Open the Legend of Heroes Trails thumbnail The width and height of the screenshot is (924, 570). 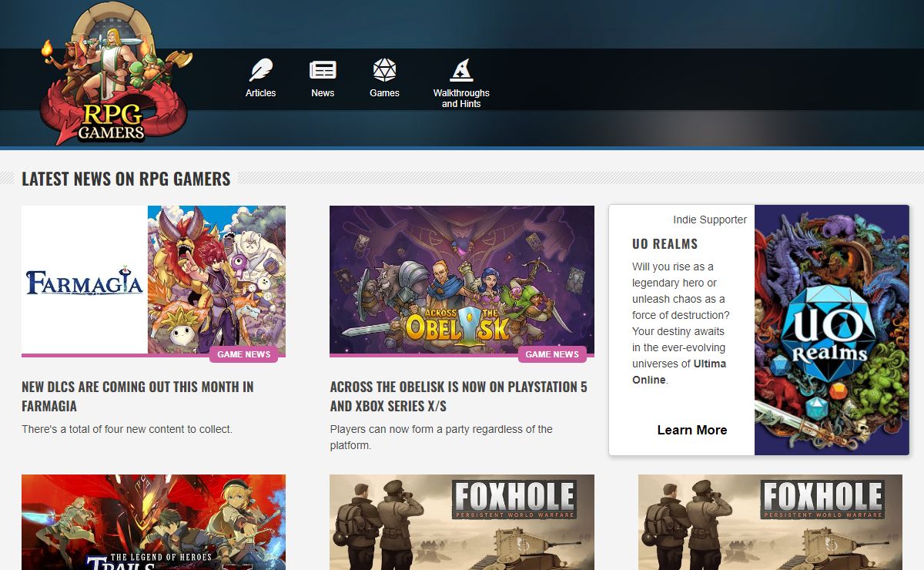click(x=153, y=522)
